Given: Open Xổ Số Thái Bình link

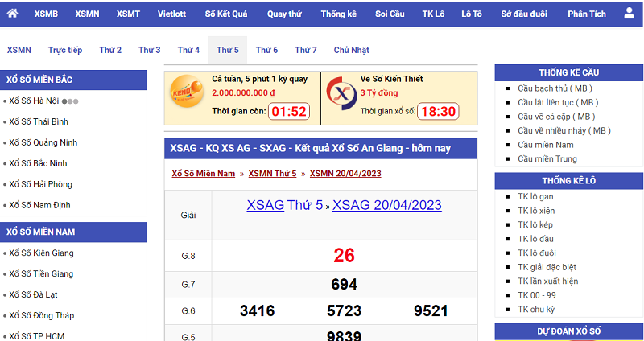Looking at the screenshot, I should tap(39, 122).
